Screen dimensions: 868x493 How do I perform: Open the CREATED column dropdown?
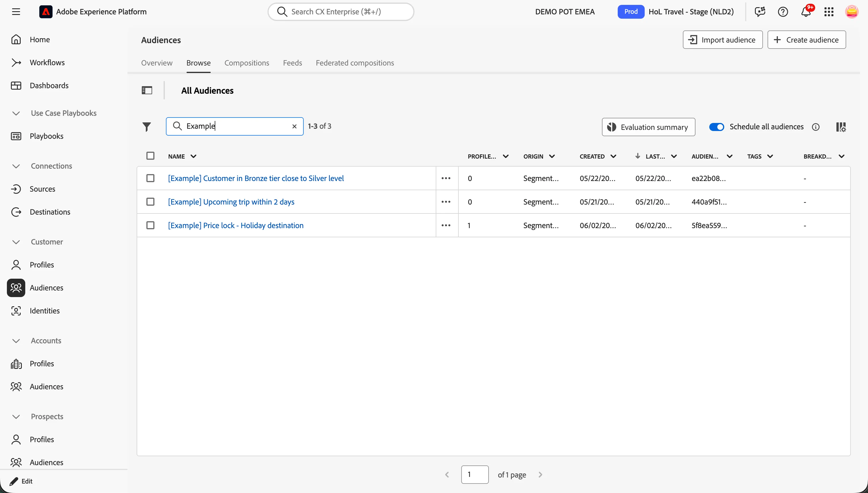point(613,156)
